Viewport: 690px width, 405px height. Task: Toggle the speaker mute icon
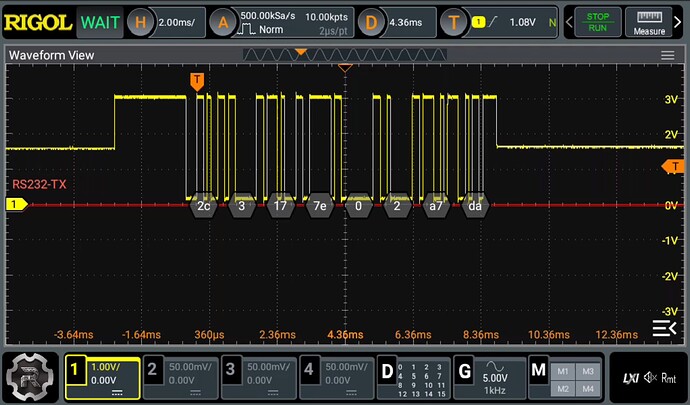[650, 378]
